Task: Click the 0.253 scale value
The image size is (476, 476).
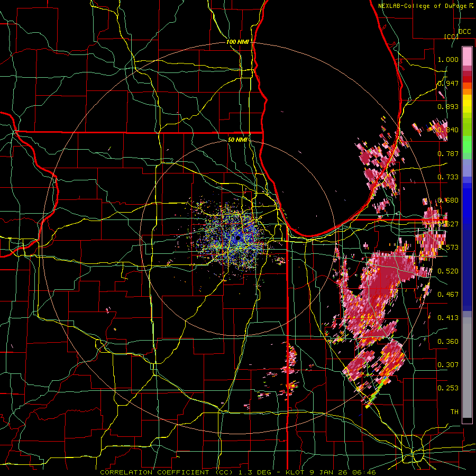Action: point(448,388)
